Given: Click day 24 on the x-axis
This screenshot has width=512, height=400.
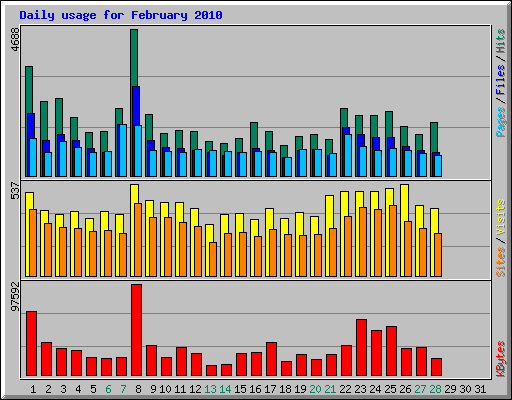Looking at the screenshot, I should [x=375, y=389].
